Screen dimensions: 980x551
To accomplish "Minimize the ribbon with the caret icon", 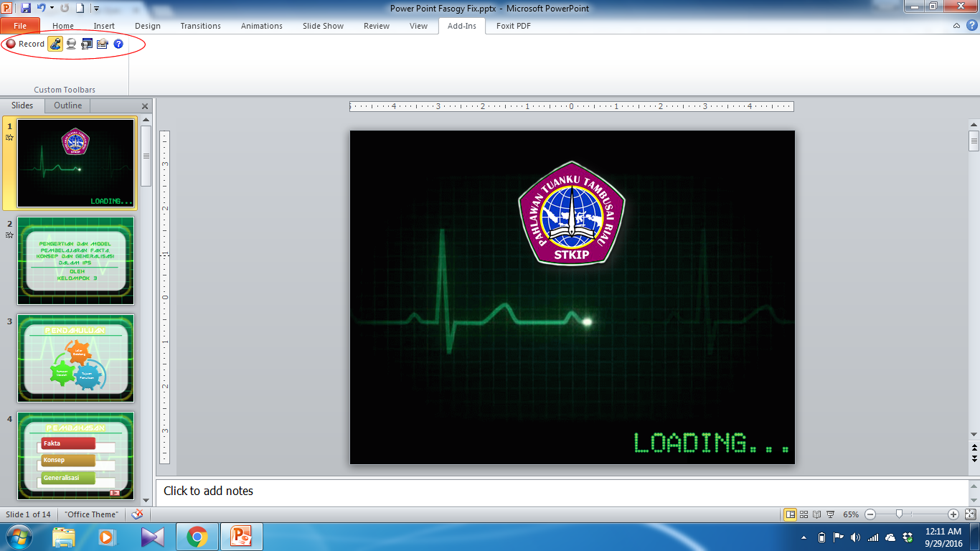I will pyautogui.click(x=956, y=26).
